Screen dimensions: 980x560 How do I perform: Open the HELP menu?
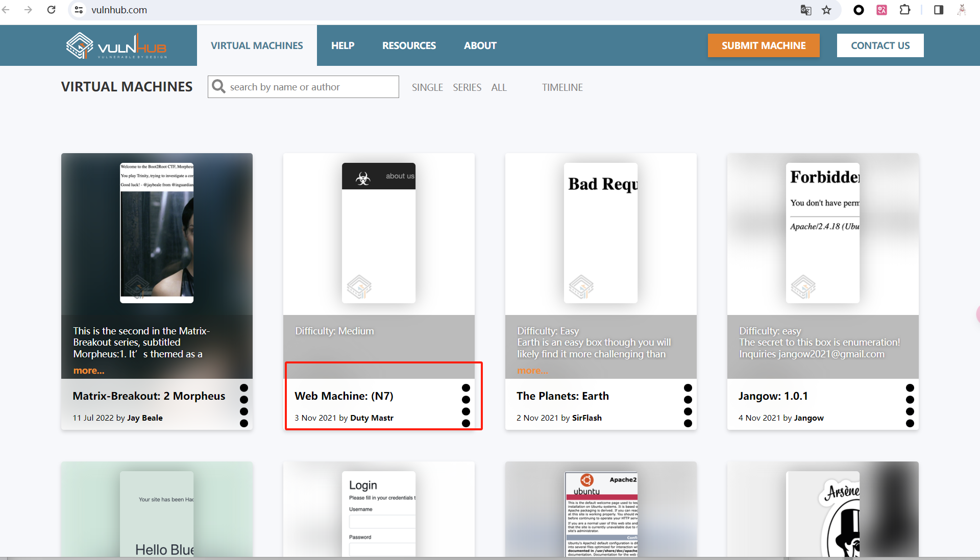(x=342, y=45)
